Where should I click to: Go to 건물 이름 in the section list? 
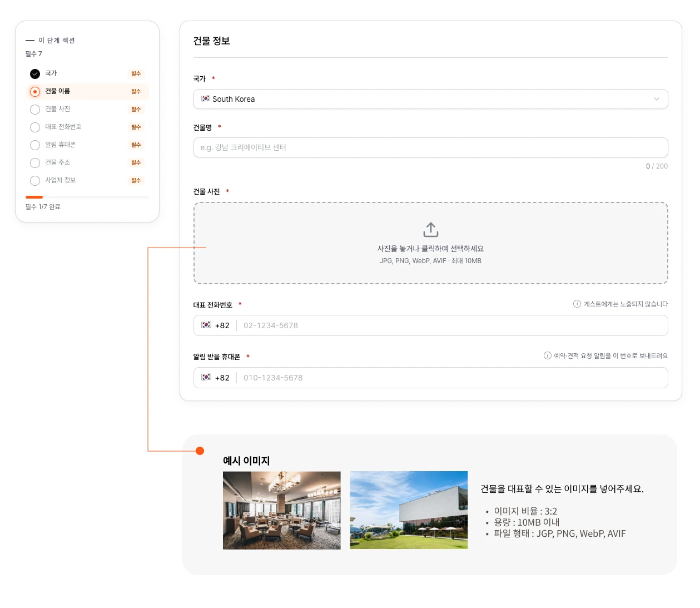(87, 91)
